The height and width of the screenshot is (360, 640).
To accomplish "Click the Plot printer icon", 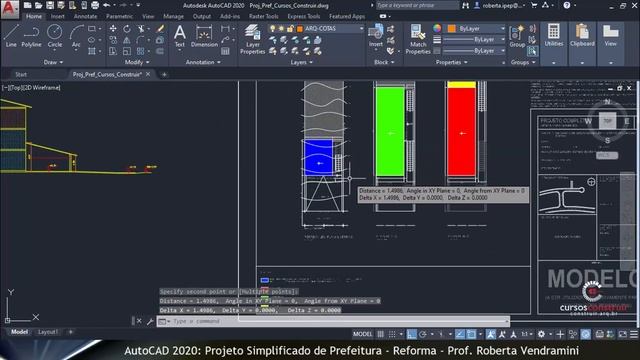I will click(95, 5).
